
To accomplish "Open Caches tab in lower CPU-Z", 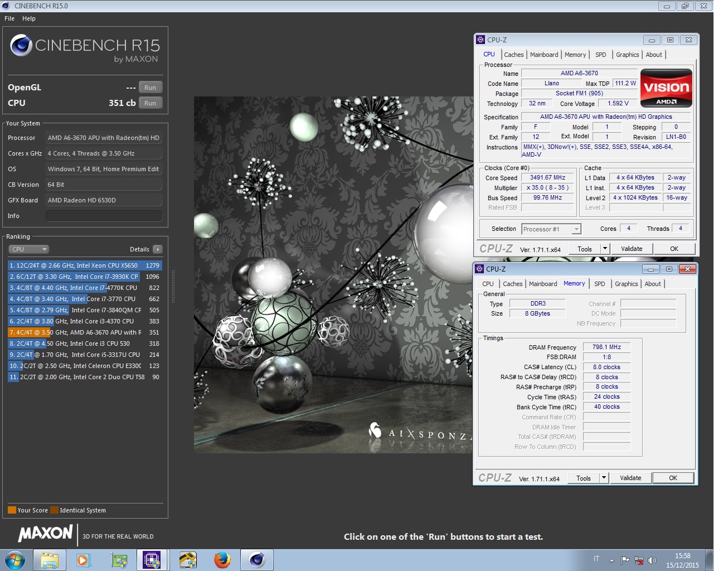I will (x=512, y=284).
